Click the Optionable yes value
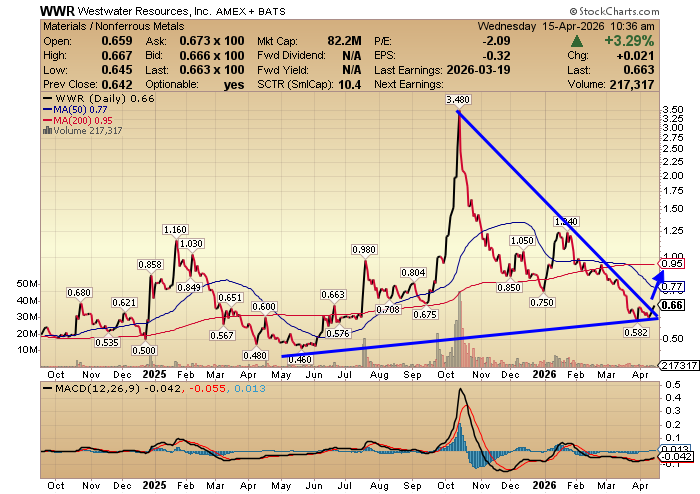The width and height of the screenshot is (700, 494). pos(234,85)
